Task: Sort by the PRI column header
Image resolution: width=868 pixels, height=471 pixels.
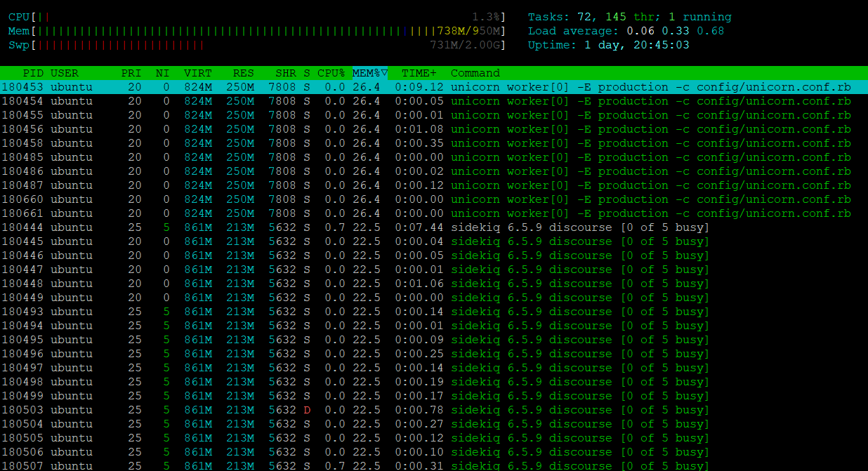Action: coord(131,73)
